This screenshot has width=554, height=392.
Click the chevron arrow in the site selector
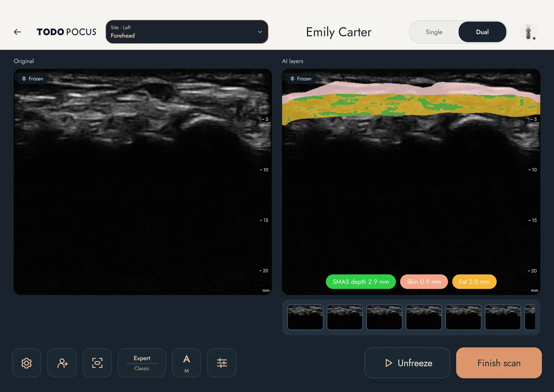point(260,32)
